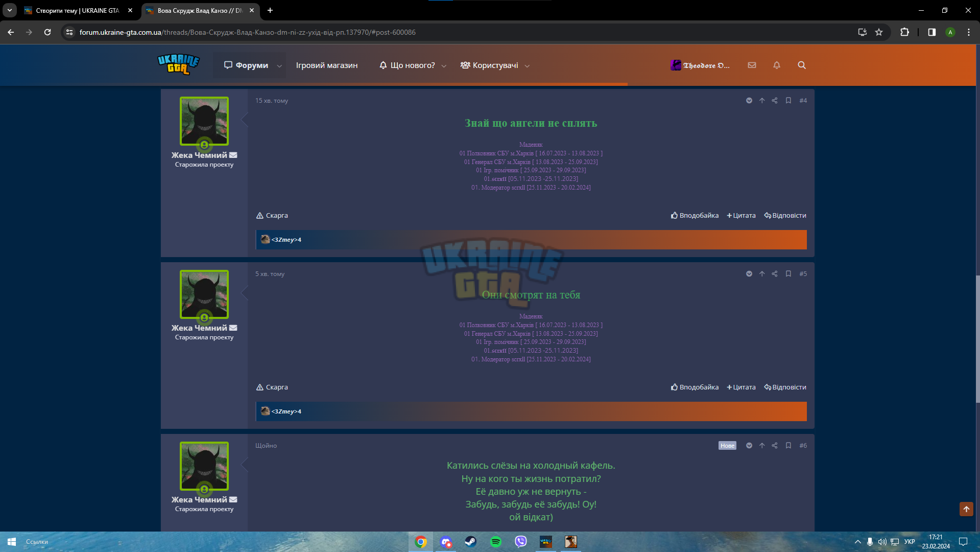The height and width of the screenshot is (552, 980).
Task: Bookmark post #4
Action: pos(788,101)
